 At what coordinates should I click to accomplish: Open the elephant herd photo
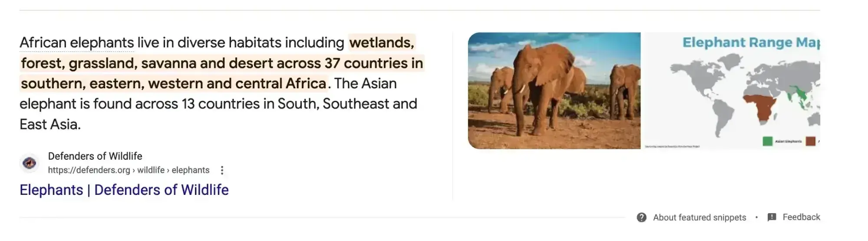(554, 90)
